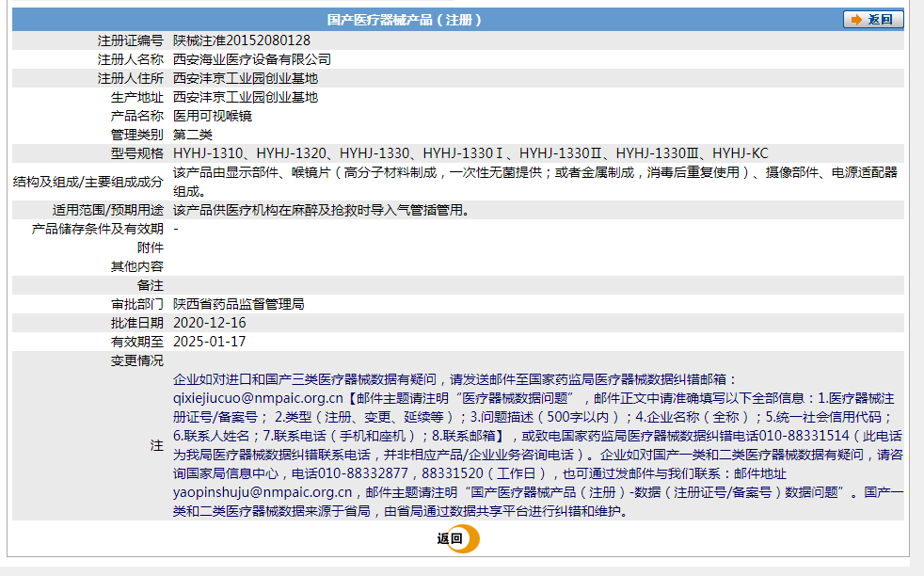Viewport: 924px width, 576px height.
Task: Click the 注 label beside the notice
Action: coord(156,446)
